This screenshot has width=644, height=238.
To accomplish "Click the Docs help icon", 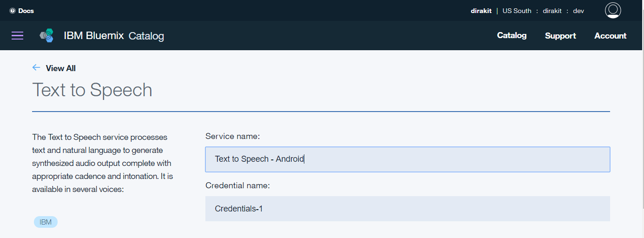I will pos(13,11).
